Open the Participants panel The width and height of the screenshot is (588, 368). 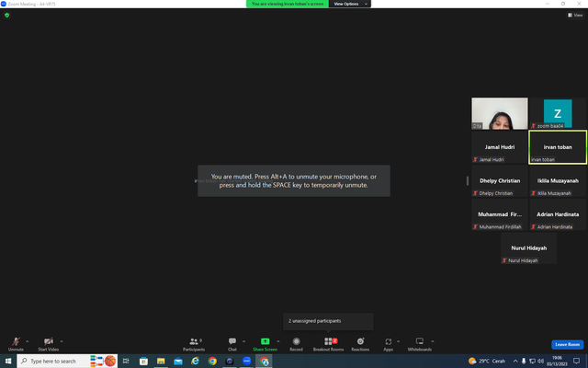[194, 343]
